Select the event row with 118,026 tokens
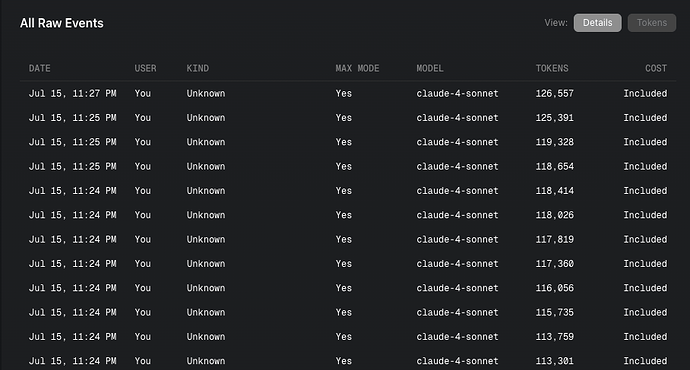690x370 pixels. 348,215
